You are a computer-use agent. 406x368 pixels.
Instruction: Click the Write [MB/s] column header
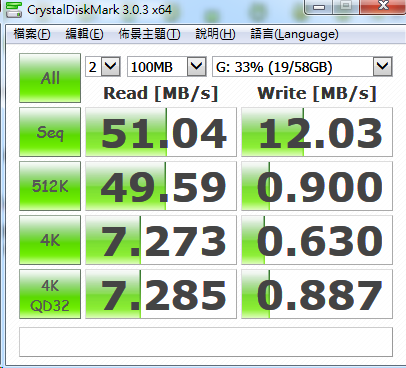[317, 93]
